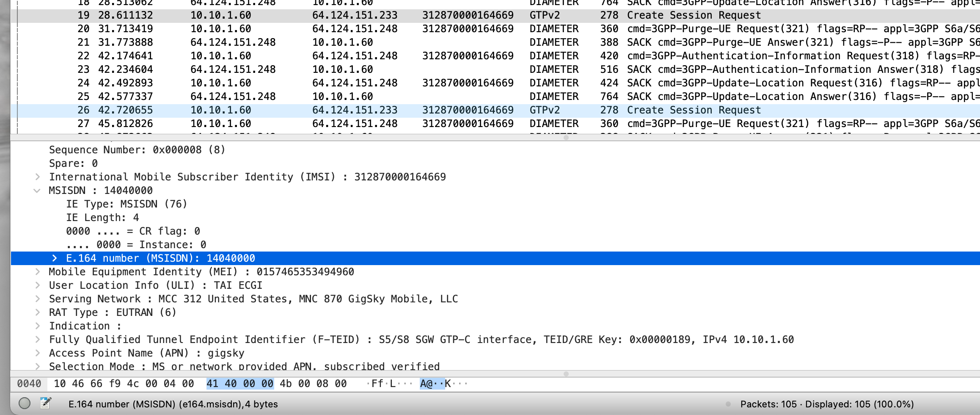Expand the Serving Network field
This screenshot has width=980, height=415.
[x=39, y=299]
